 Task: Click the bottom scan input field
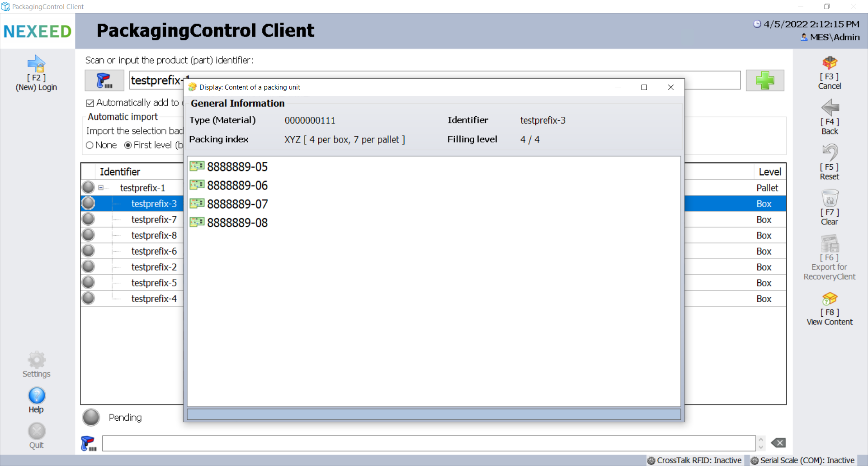[429, 443]
